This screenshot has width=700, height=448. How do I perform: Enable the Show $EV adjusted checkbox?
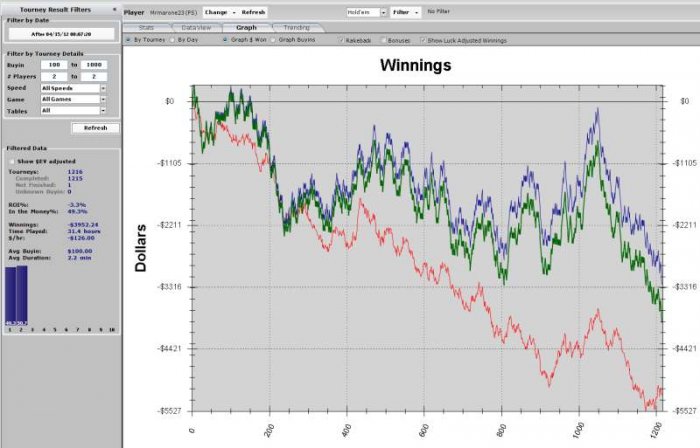tap(12, 161)
